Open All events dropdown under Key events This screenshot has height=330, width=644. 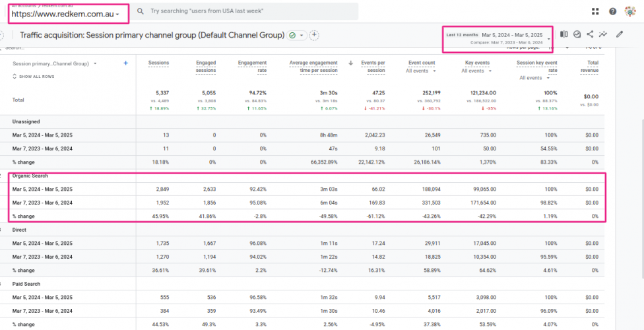coord(476,71)
